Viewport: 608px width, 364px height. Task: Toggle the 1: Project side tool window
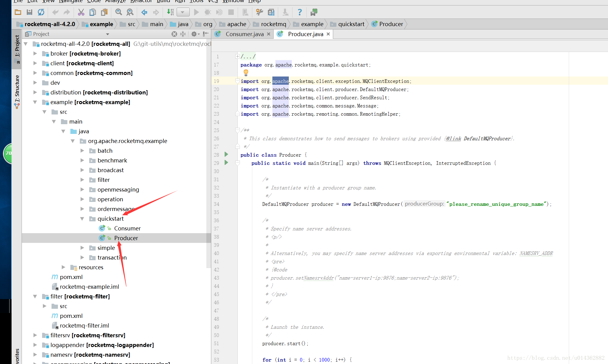(17, 46)
